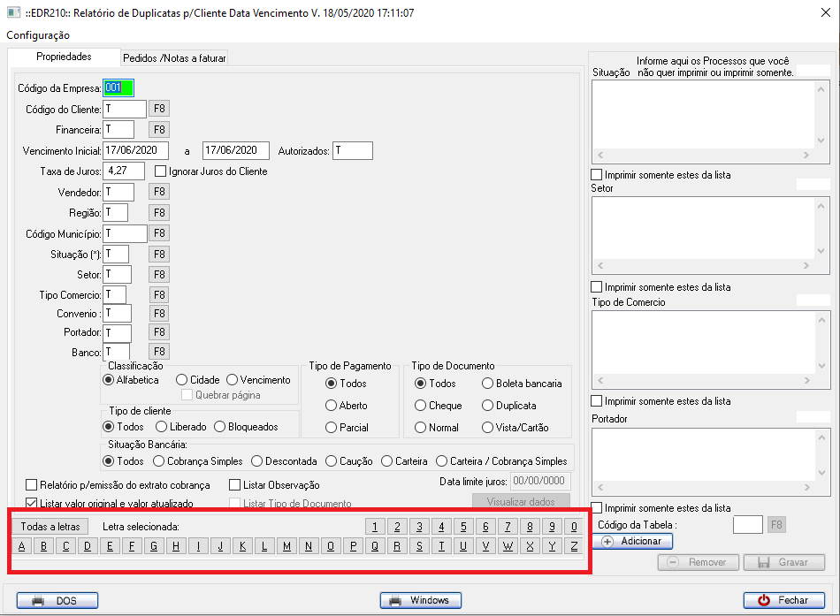Screen dimensions: 840x616
Task: Switch to Pedidos /Notas a faturar tab
Action: (174, 58)
